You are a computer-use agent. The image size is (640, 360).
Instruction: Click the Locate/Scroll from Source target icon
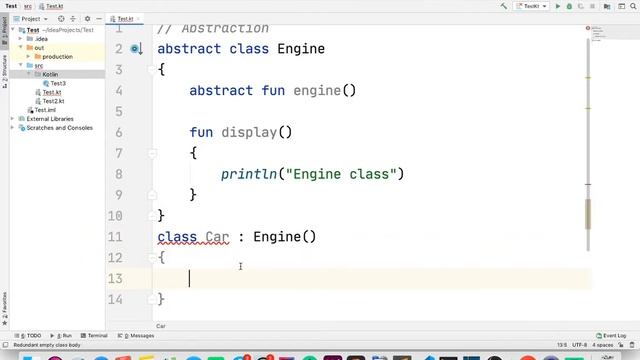click(x=61, y=19)
